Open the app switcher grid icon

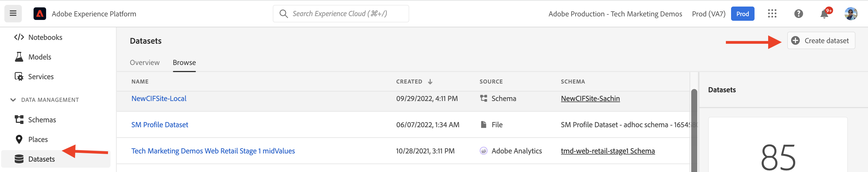772,13
